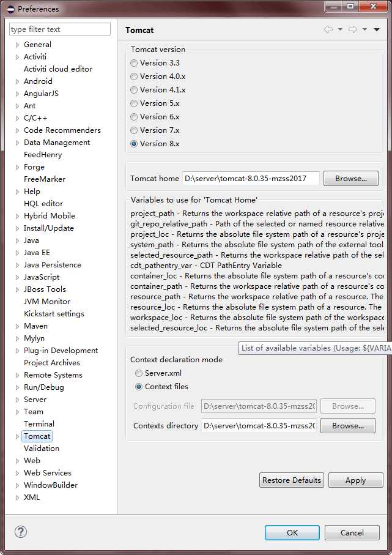Select the Version 7.x radio button
The width and height of the screenshot is (392, 555).
point(134,130)
